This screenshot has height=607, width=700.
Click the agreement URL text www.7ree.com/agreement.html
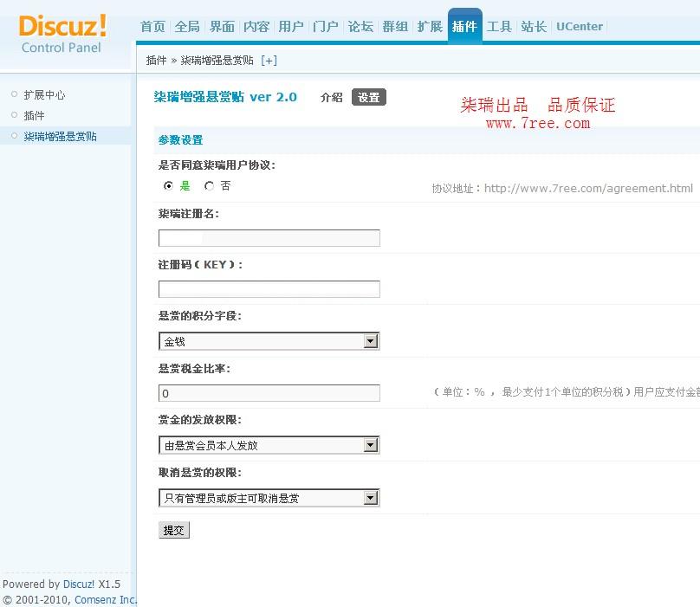coord(588,189)
